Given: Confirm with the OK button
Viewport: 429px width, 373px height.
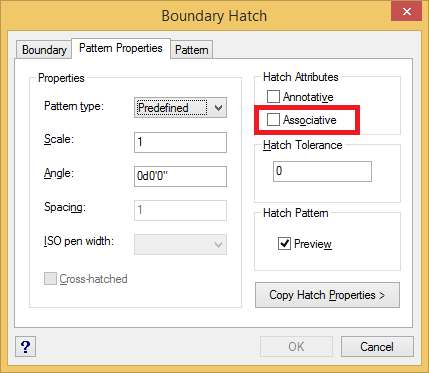Looking at the screenshot, I should click(296, 347).
